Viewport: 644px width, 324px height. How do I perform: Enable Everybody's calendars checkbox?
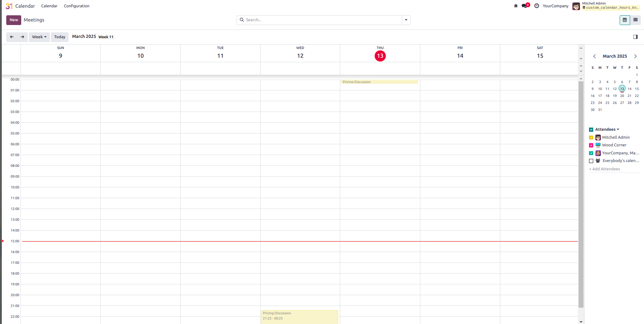[591, 161]
